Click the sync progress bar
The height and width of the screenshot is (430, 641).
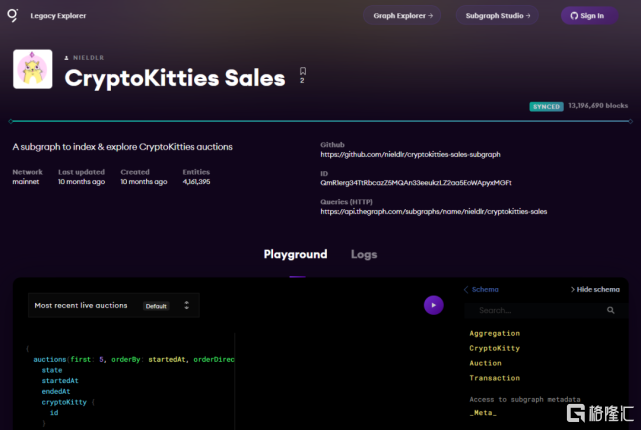320,121
